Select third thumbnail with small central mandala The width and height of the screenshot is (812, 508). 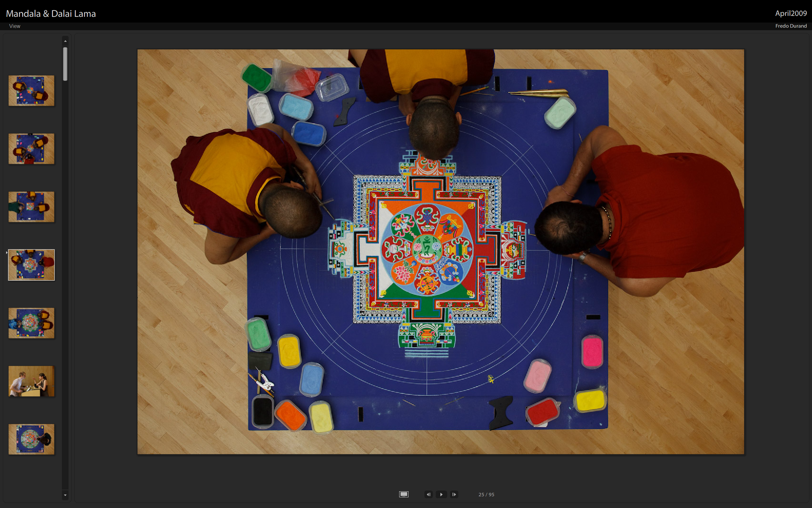coord(31,207)
